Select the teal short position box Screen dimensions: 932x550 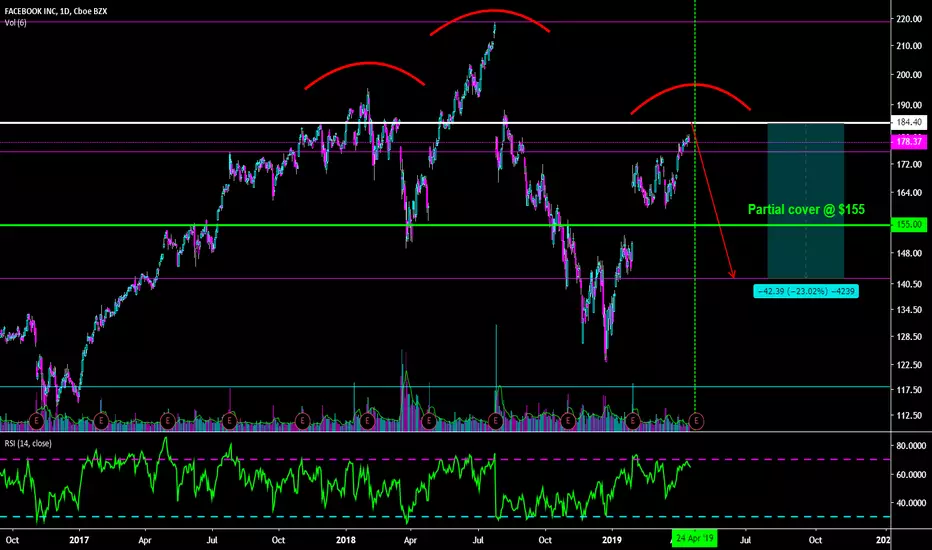click(x=806, y=200)
